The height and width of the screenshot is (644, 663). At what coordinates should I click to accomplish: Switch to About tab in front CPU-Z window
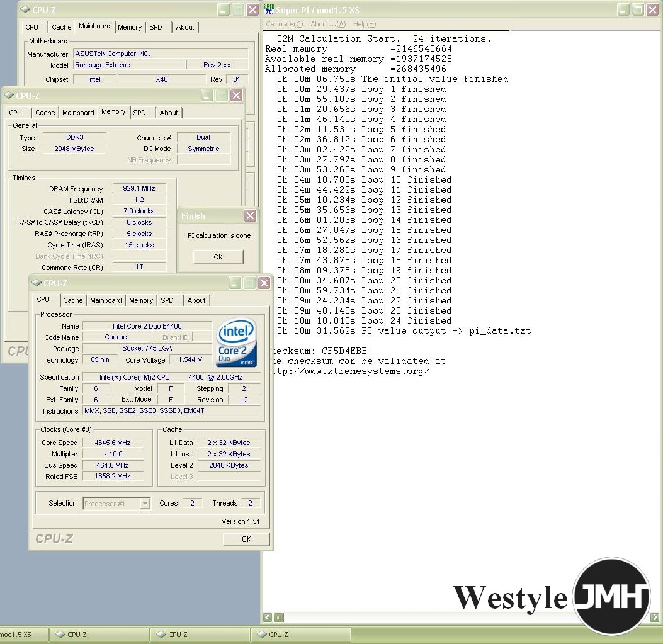point(196,300)
